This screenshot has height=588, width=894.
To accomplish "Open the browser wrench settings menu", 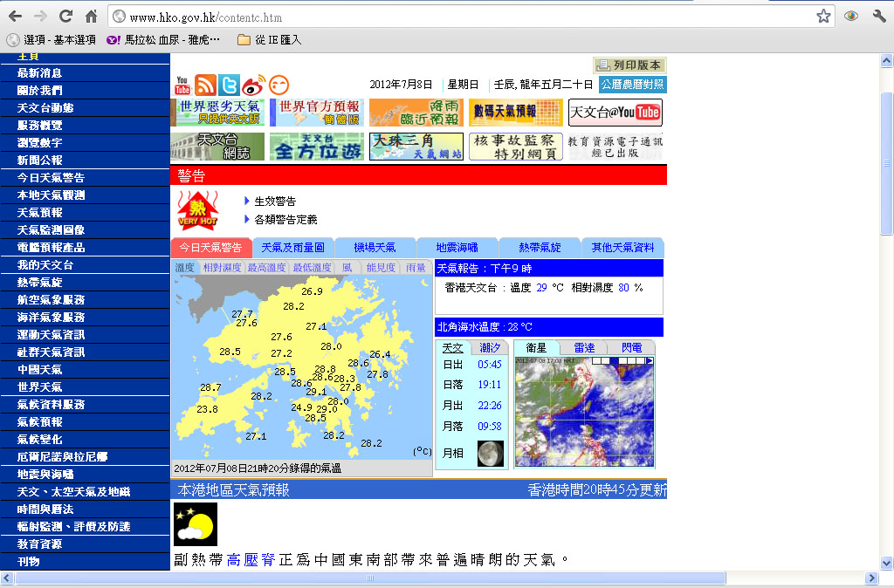I will pos(878,17).
